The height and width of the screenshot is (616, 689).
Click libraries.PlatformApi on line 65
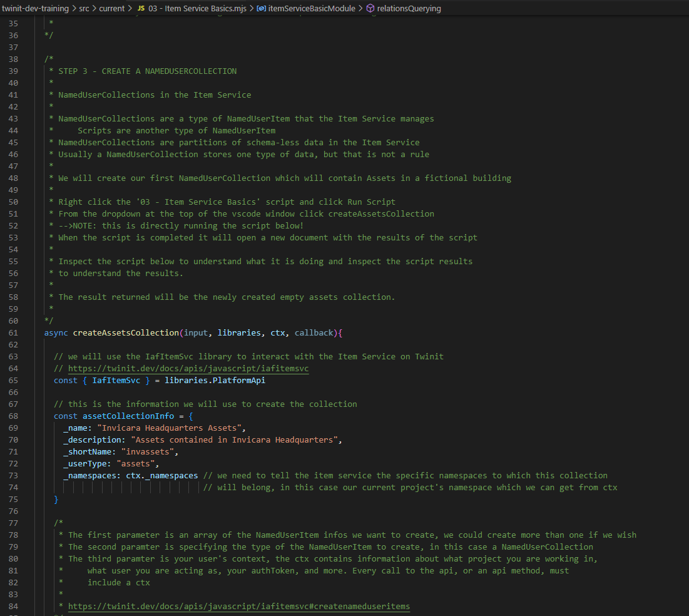pos(215,381)
